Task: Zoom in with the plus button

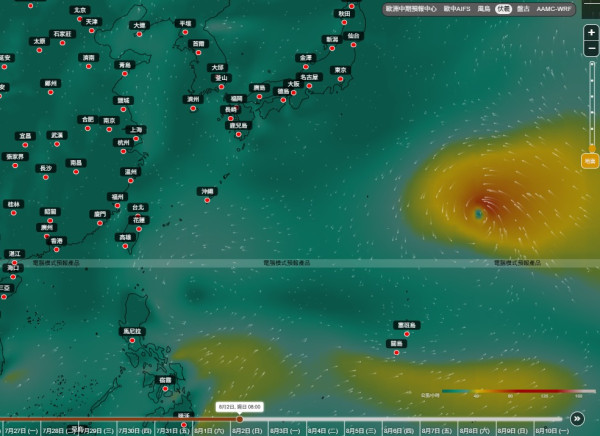Action: point(591,33)
